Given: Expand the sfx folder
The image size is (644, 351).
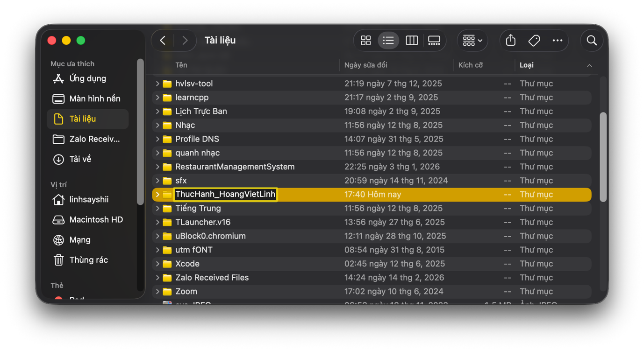Looking at the screenshot, I should click(x=157, y=181).
